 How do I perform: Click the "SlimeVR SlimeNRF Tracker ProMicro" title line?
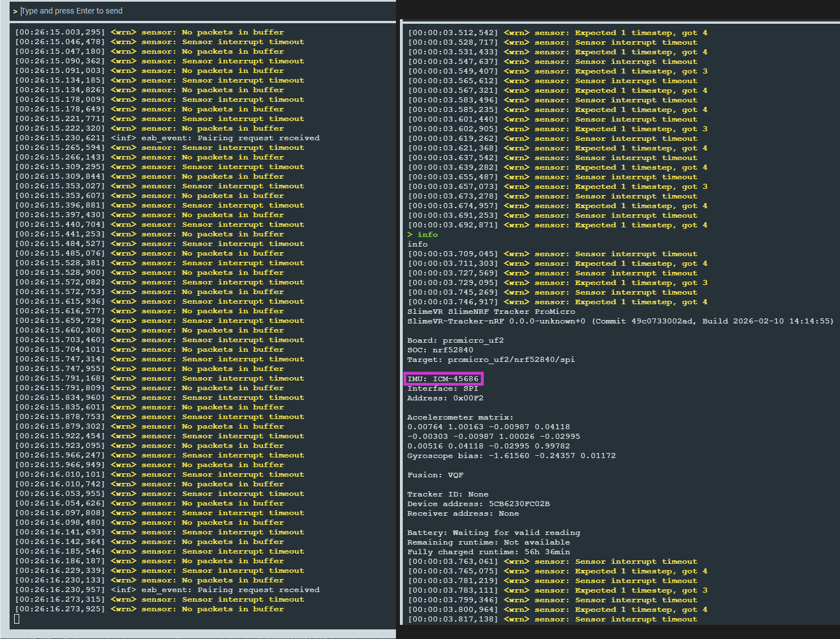point(491,312)
